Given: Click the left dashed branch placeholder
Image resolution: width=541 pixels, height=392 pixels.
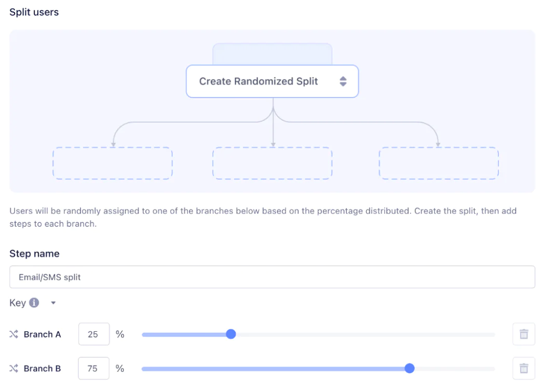Looking at the screenshot, I should point(113,164).
